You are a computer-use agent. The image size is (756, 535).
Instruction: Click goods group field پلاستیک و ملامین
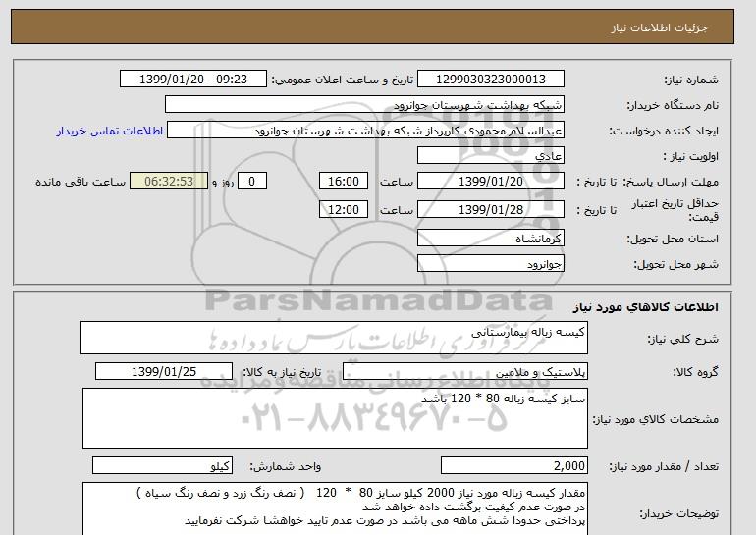pos(465,372)
